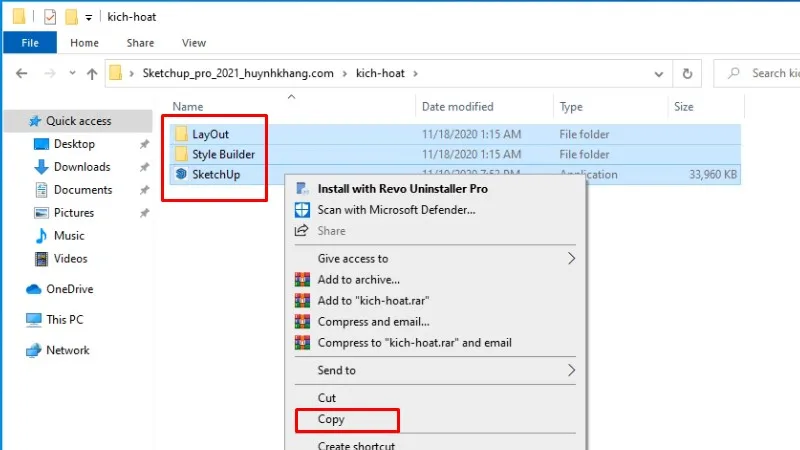Click the Style Builder folder icon
800x450 pixels.
181,154
